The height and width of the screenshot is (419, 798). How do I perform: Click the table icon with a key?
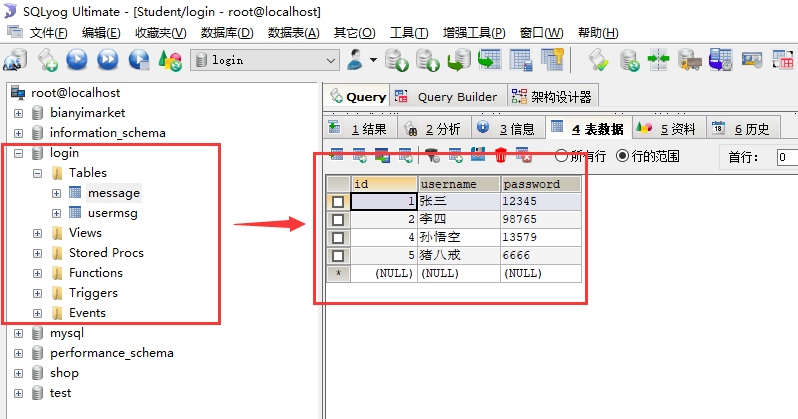click(x=552, y=60)
